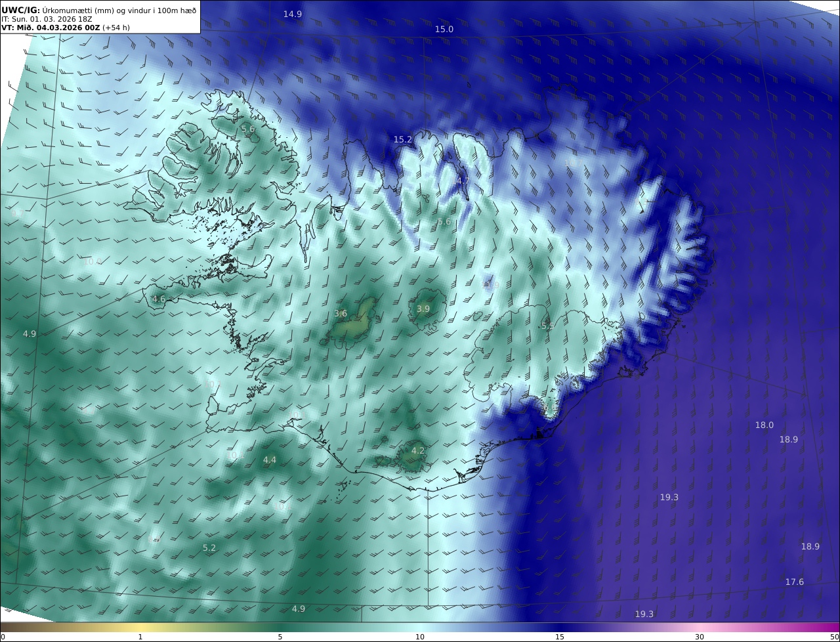Click the 17.6 value label
840x642 pixels.
pyautogui.click(x=795, y=582)
